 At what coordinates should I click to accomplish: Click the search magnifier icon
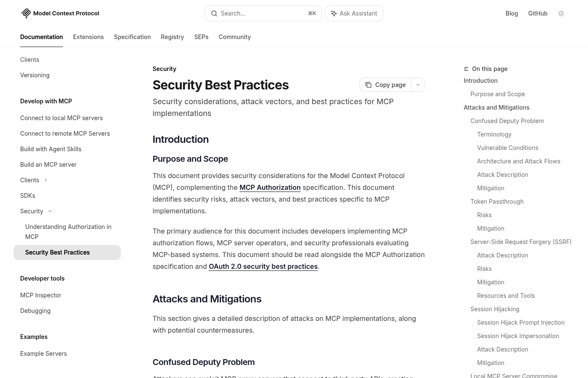pos(214,13)
